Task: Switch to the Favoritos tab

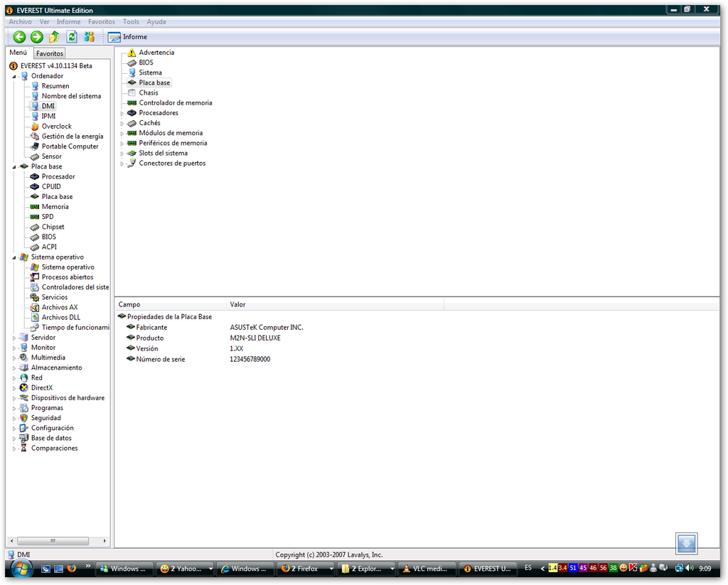Action: 50,53
